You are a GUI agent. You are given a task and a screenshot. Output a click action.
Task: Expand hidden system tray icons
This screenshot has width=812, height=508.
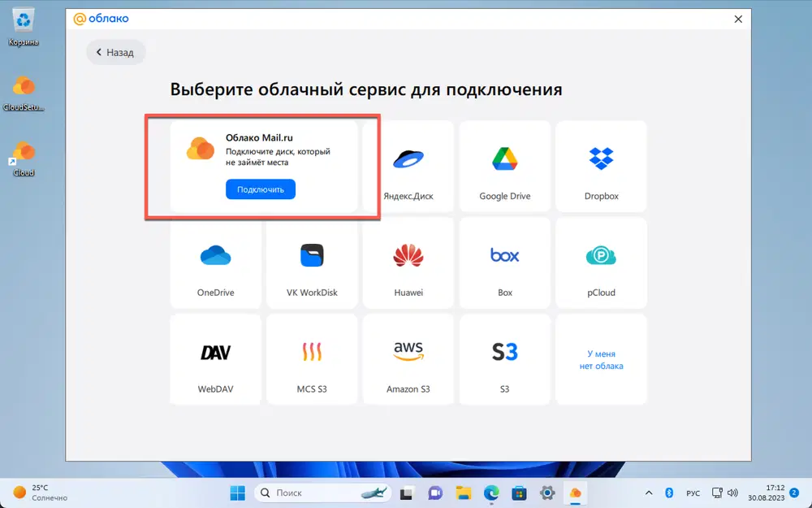coord(649,493)
